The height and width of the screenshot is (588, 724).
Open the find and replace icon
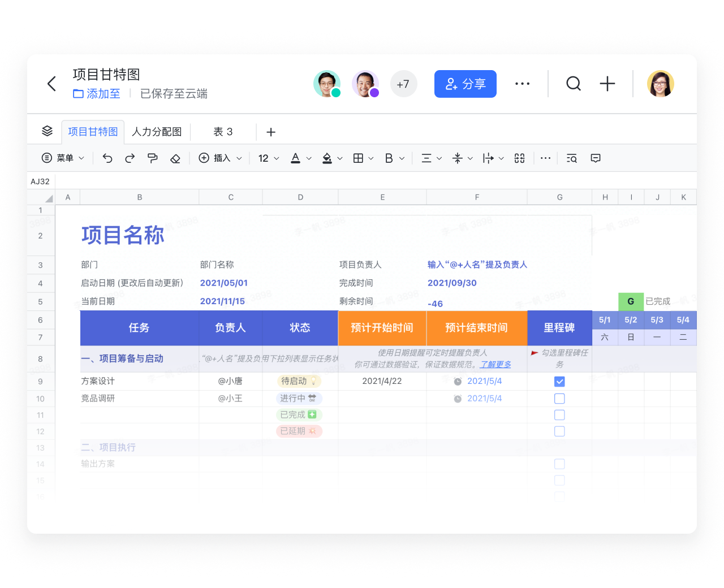pyautogui.click(x=572, y=158)
